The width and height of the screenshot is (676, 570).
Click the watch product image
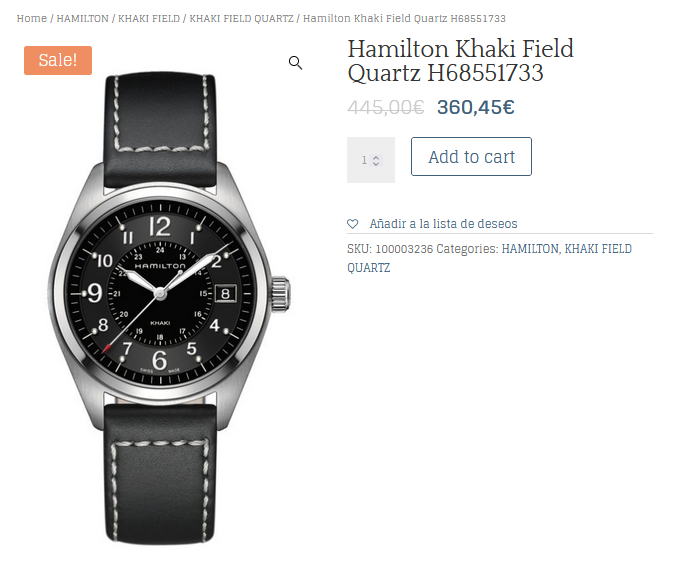pyautogui.click(x=168, y=308)
